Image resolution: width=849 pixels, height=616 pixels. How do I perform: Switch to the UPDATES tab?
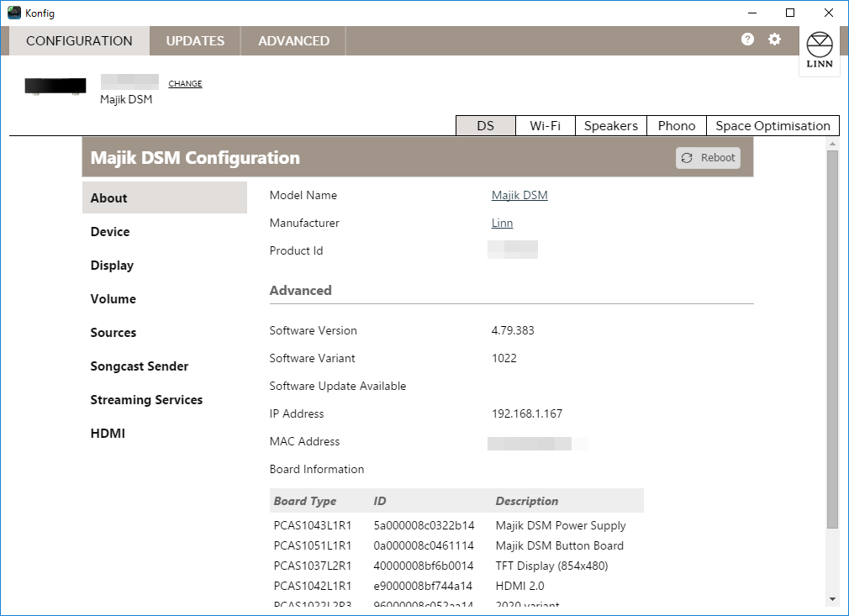[x=195, y=40]
